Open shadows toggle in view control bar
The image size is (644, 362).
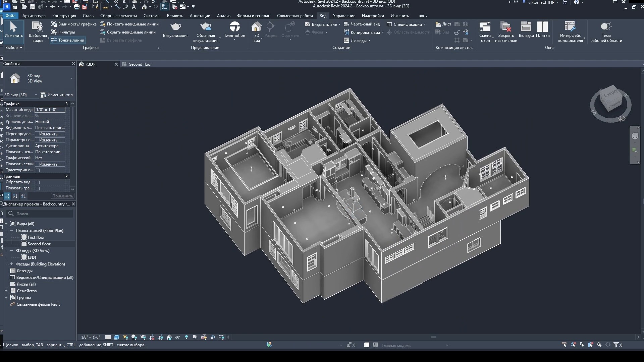point(134,337)
